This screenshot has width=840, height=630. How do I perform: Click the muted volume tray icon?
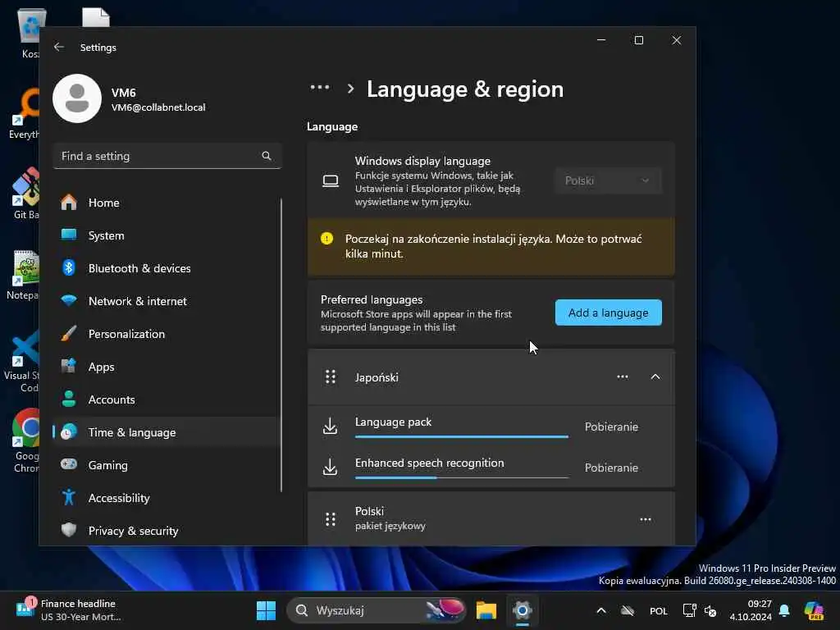tap(711, 610)
